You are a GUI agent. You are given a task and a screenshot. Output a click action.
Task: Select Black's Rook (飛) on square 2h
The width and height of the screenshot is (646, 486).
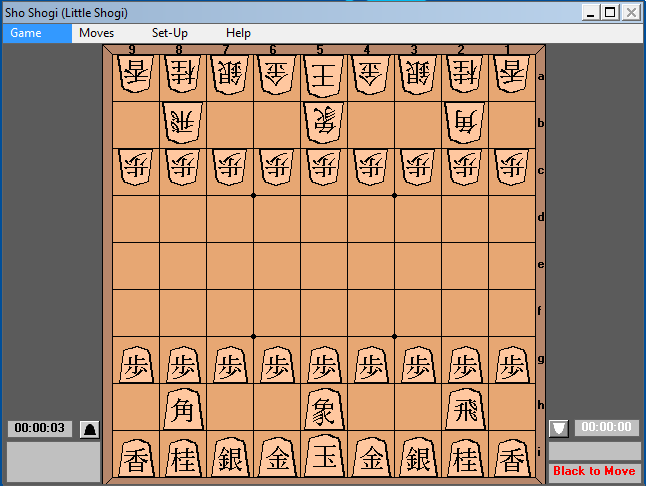[465, 409]
